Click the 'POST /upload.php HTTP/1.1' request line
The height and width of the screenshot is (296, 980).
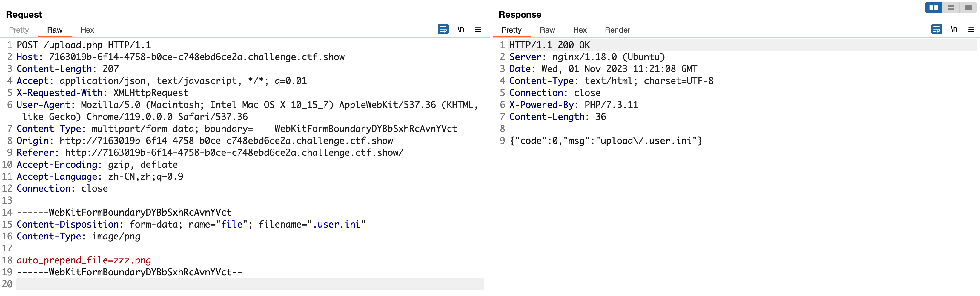point(84,45)
